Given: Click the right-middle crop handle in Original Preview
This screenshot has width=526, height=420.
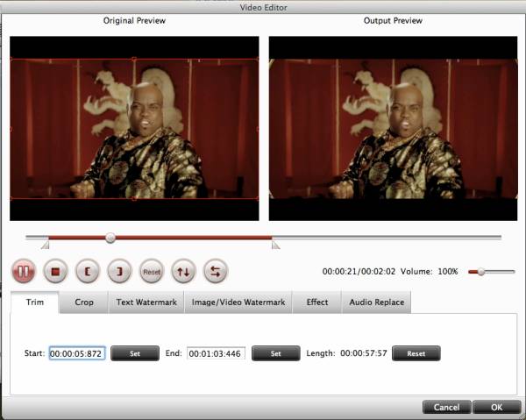Looking at the screenshot, I should click(258, 129).
